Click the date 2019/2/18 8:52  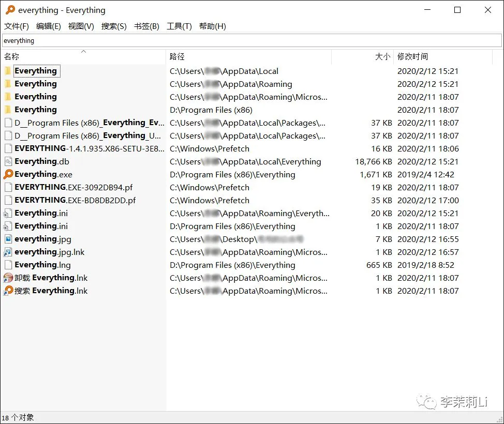pyautogui.click(x=425, y=265)
